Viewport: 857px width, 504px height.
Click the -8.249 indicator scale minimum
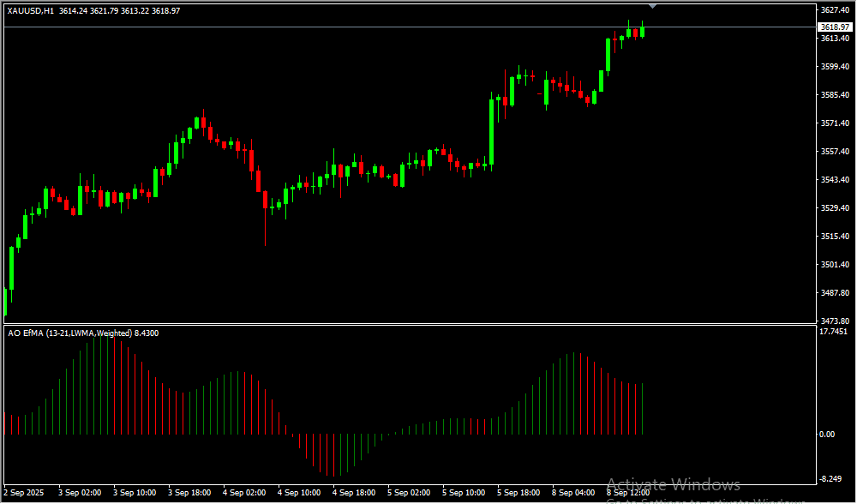(830, 478)
